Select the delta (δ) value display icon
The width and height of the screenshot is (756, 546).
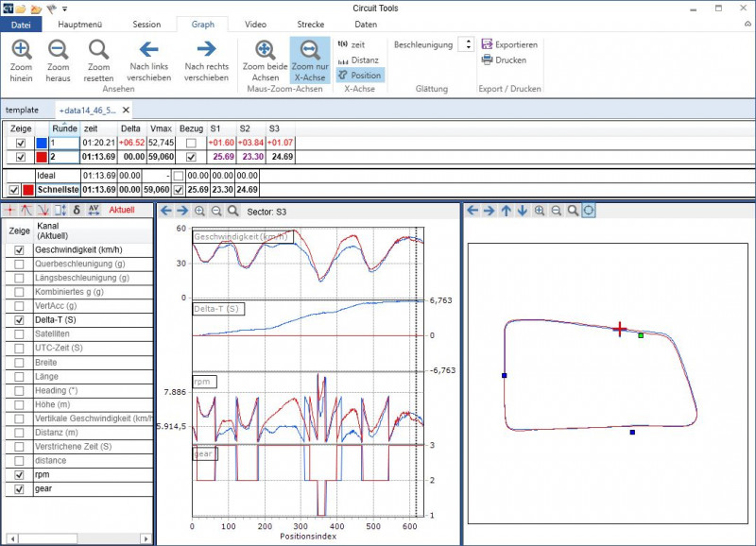(75, 210)
